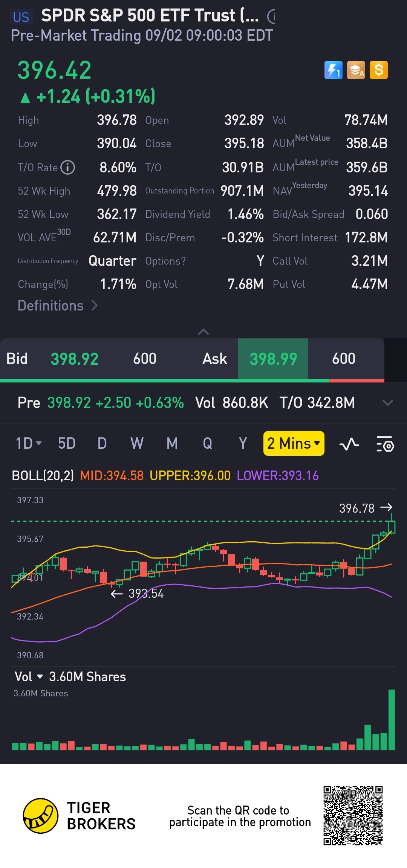Switch chart to 5D tab

tap(67, 443)
